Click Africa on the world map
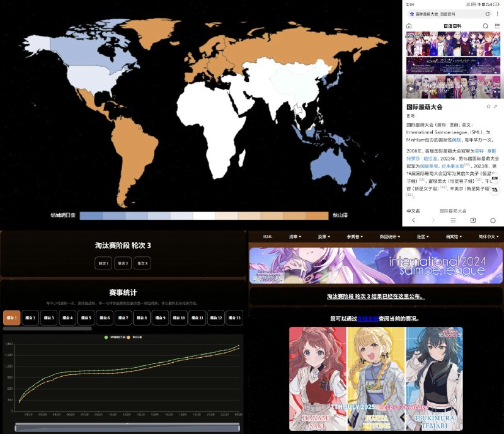Image resolution: width=504 pixels, height=434 pixels. [212, 128]
